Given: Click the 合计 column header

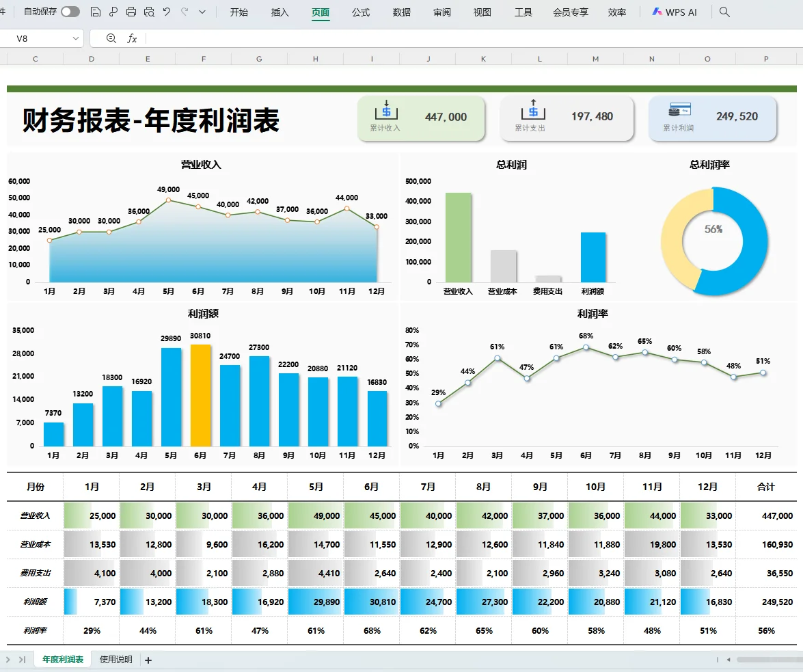Looking at the screenshot, I should click(766, 487).
